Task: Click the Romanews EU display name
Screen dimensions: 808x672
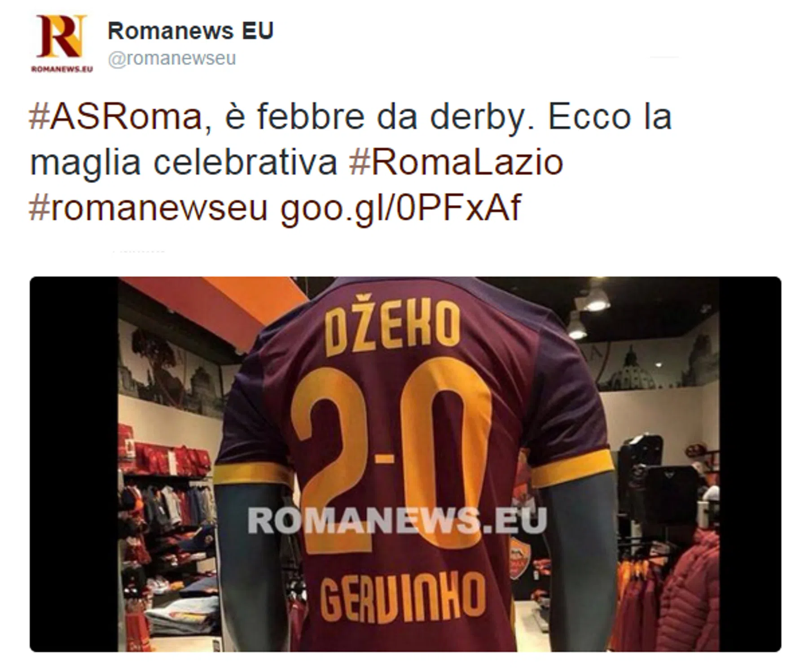Action: 190,31
